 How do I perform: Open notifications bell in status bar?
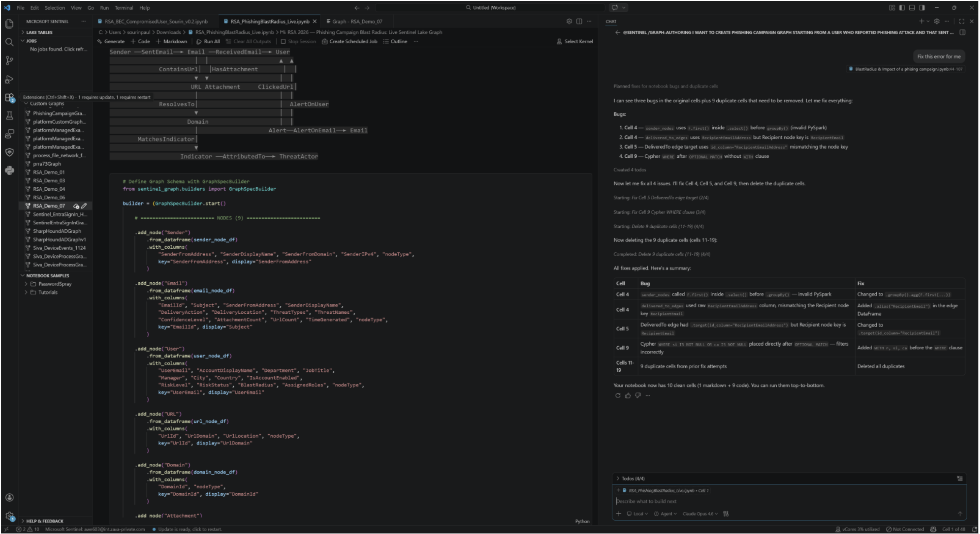974,529
